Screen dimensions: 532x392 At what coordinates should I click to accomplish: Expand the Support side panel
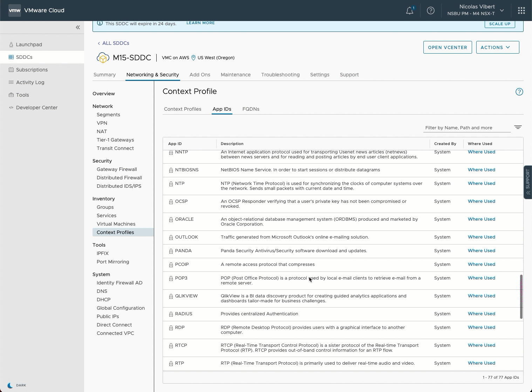pos(527,182)
